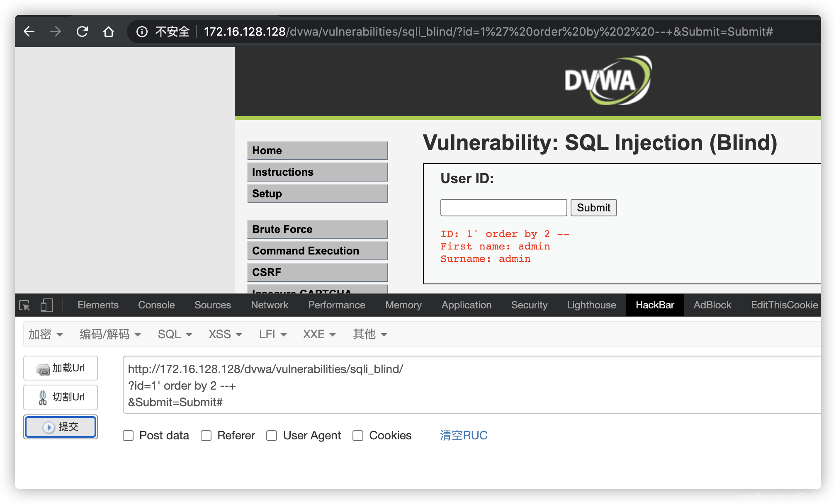Click the 清空RUC link to clear
836x504 pixels.
(x=464, y=434)
